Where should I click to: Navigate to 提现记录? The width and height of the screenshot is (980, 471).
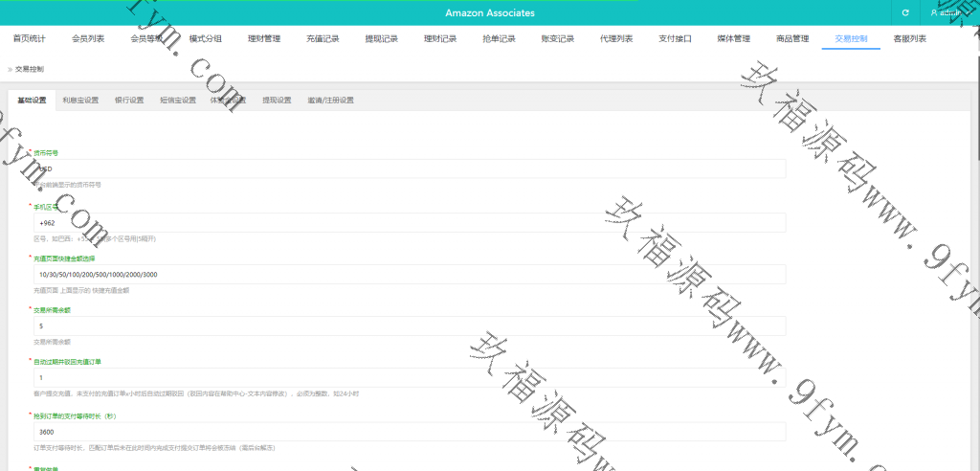pos(382,39)
